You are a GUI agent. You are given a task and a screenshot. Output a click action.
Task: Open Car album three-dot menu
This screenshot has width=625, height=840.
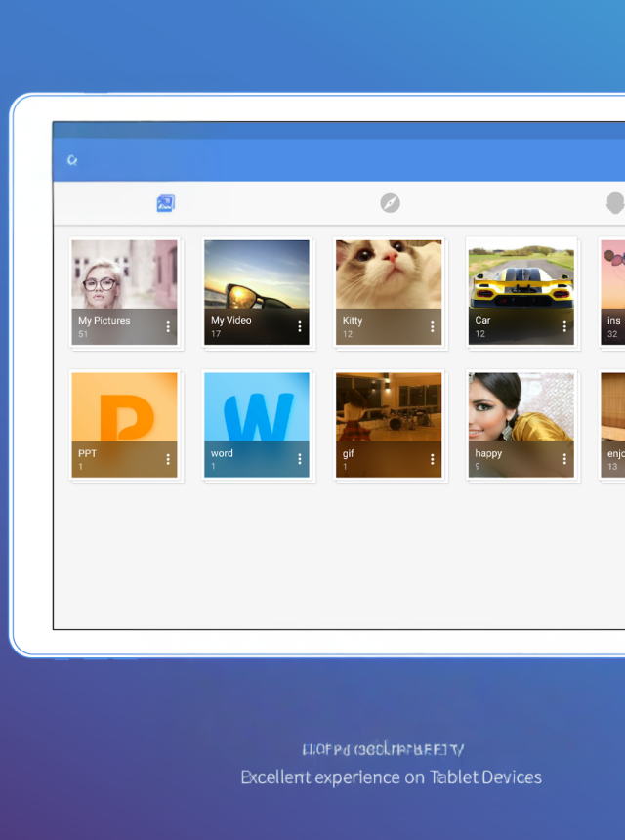click(x=564, y=327)
